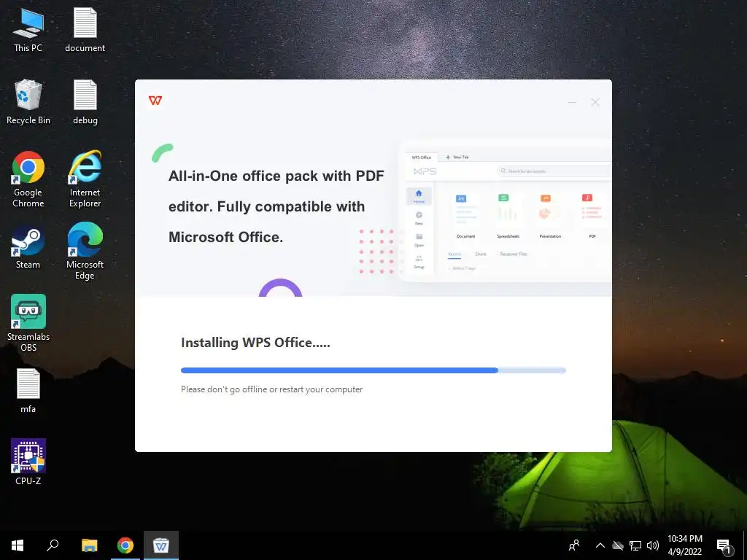The height and width of the screenshot is (560, 747).
Task: Select the debug file on desktop
Action: [85, 102]
